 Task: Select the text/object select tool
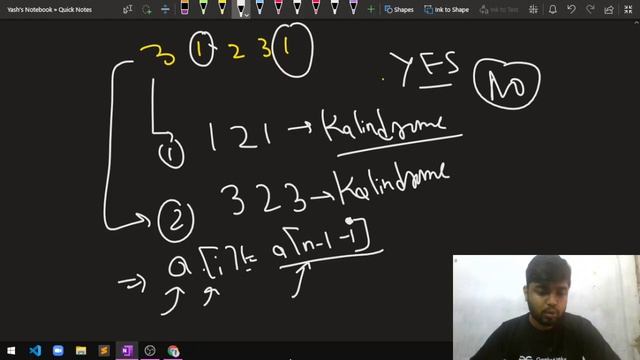pyautogui.click(x=128, y=9)
